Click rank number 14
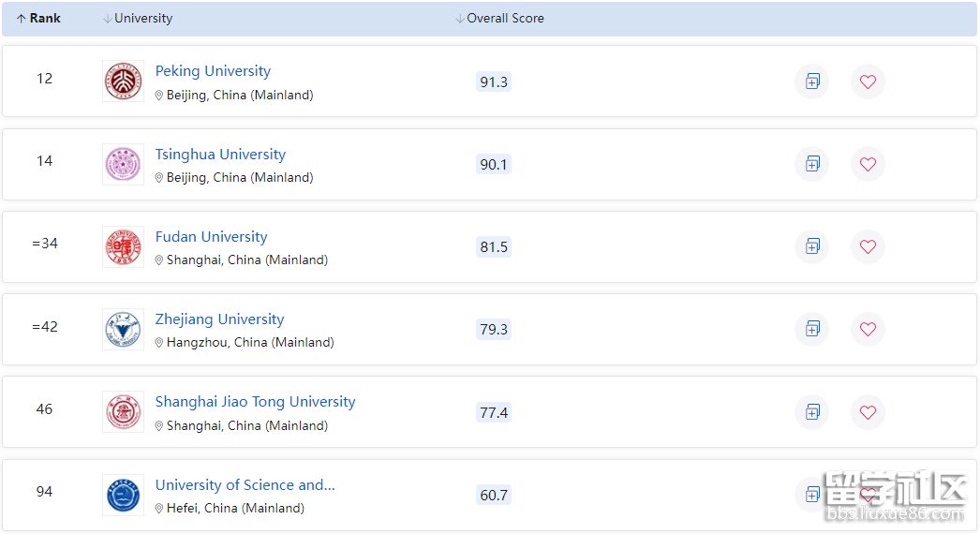The width and height of the screenshot is (980, 534). pos(44,161)
